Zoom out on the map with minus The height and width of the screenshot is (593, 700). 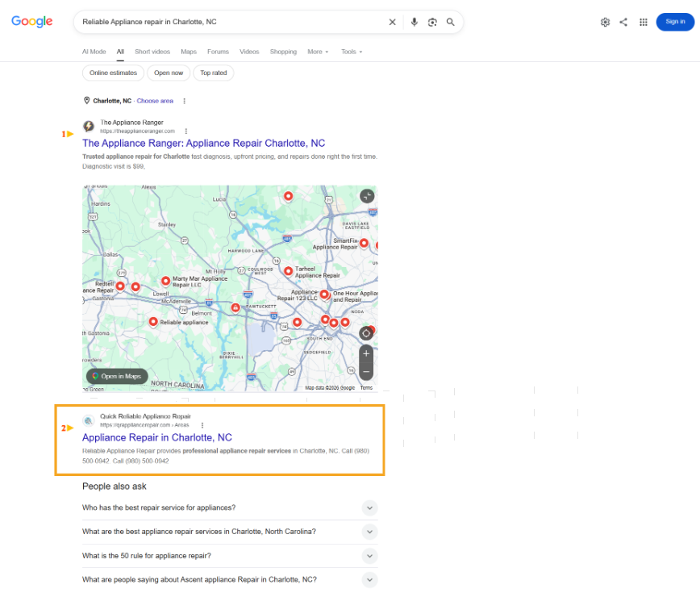click(366, 371)
